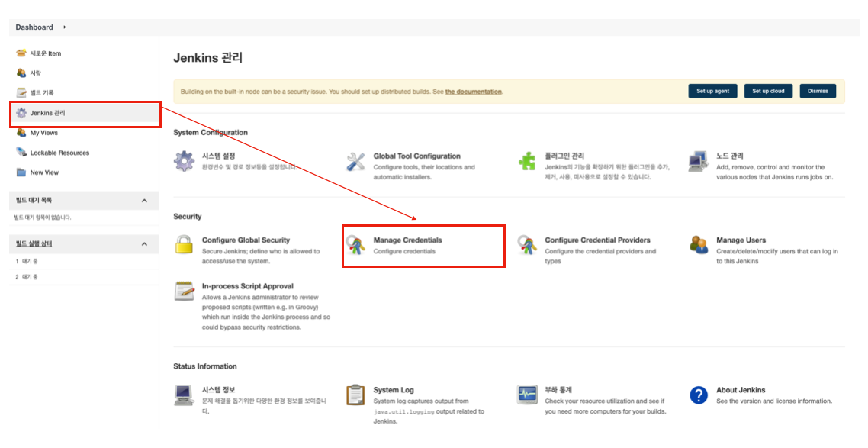The image size is (868, 448).
Task: Click the Manage Credentials keys icon
Action: pos(355,244)
